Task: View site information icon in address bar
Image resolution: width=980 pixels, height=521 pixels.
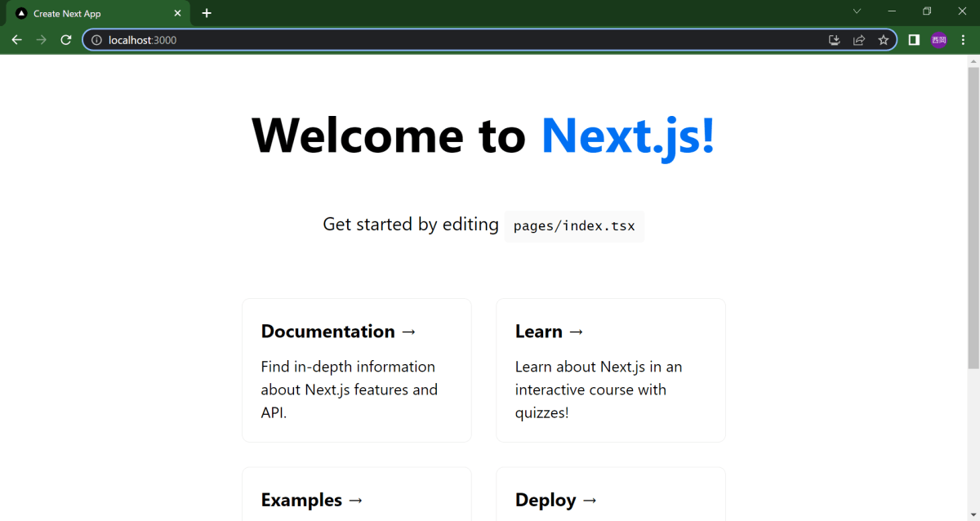Action: tap(96, 40)
